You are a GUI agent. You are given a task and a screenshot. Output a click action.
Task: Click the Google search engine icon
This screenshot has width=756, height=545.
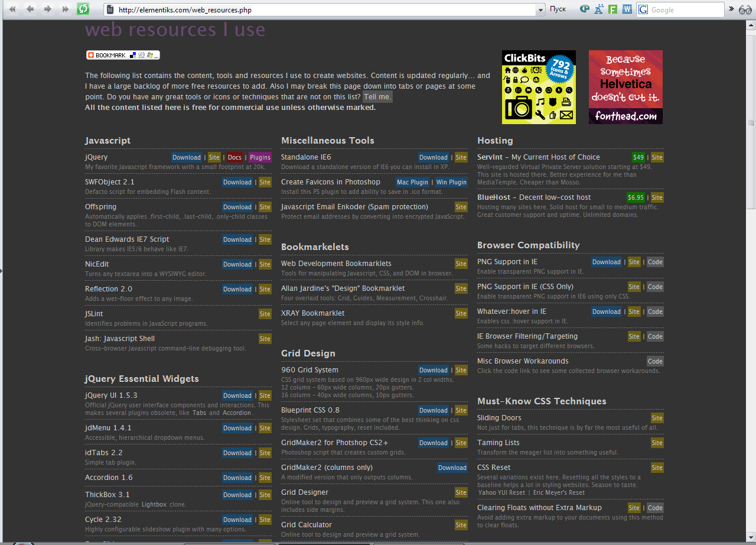(643, 9)
